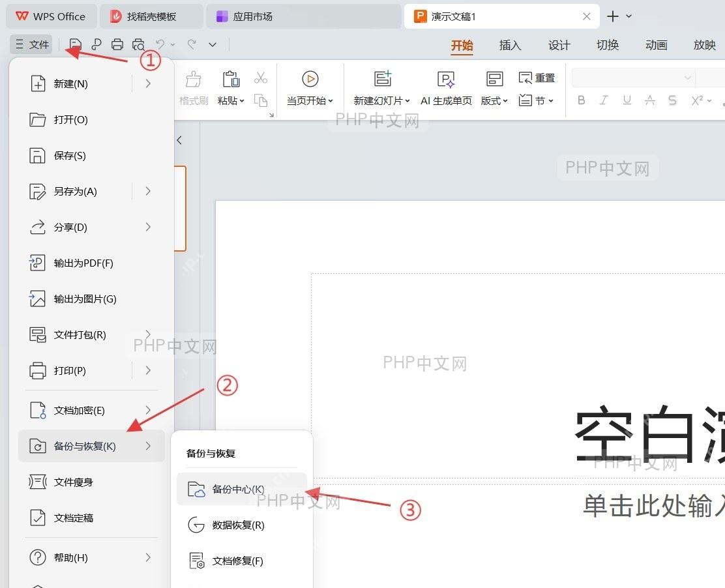Click the 重置 reset button
725x588 pixels.
537,78
